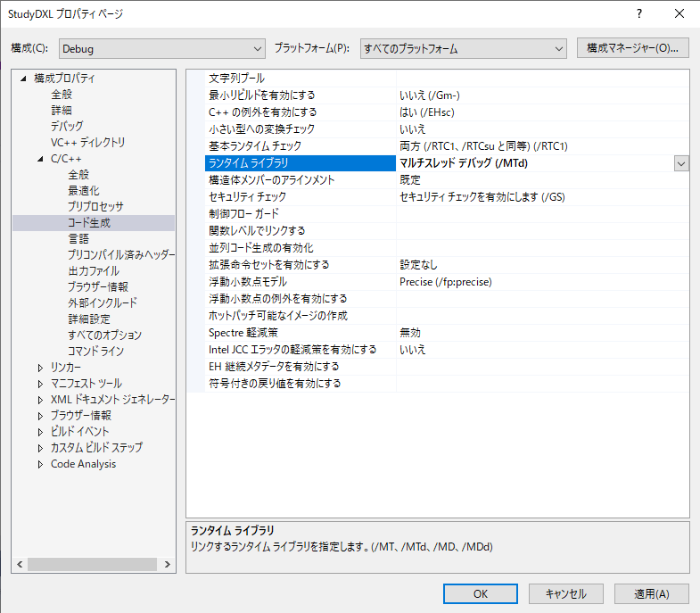Open the 構成 Debug dropdown
The width and height of the screenshot is (700, 613).
coord(161,48)
